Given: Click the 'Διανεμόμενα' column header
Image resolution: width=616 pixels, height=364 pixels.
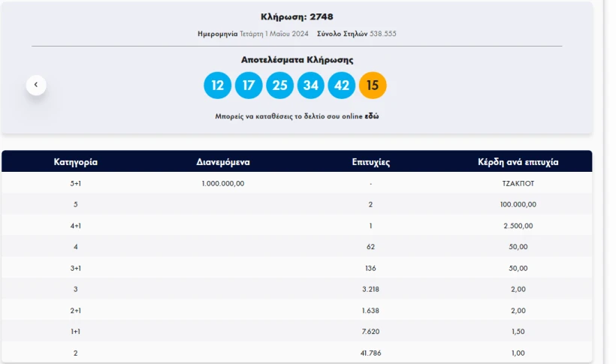Looking at the screenshot, I should (x=223, y=161).
